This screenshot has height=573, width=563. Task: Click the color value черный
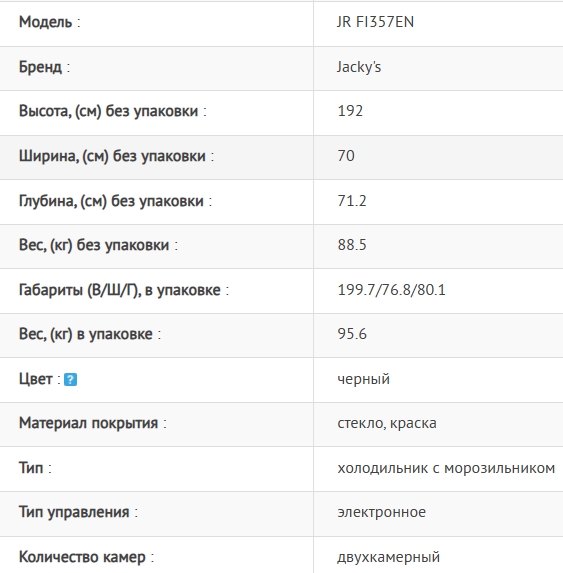(364, 379)
